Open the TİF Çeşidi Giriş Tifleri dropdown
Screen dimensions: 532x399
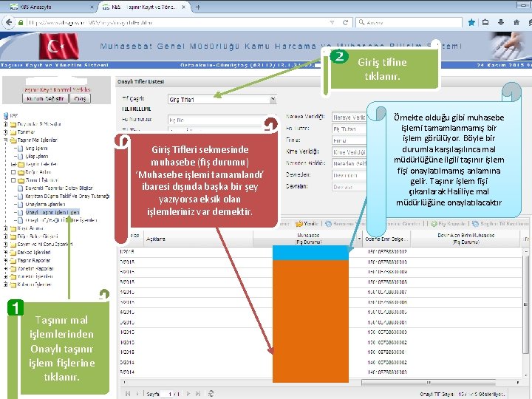[x=273, y=99]
